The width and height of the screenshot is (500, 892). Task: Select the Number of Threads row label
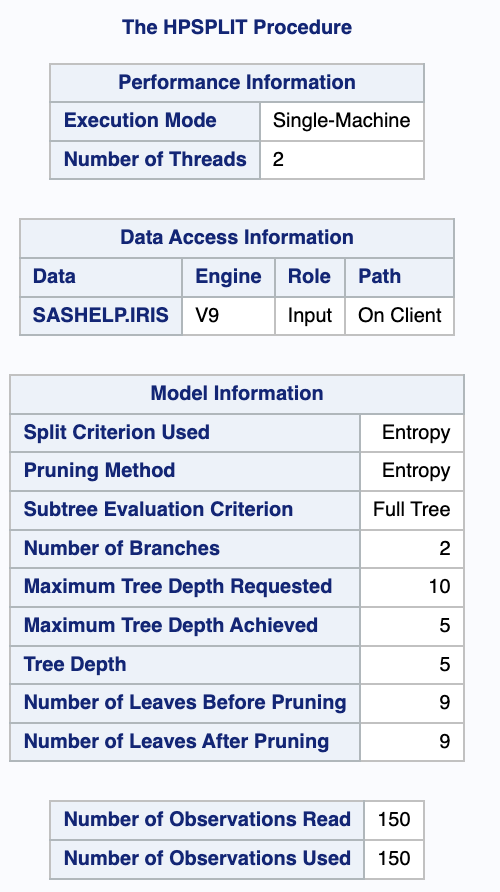coord(155,159)
